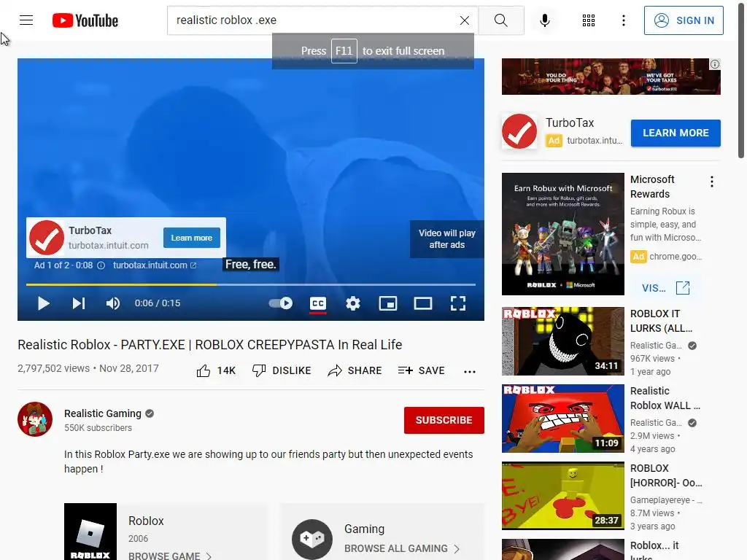747x560 pixels.
Task: Enter full screen player
Action: tap(458, 303)
